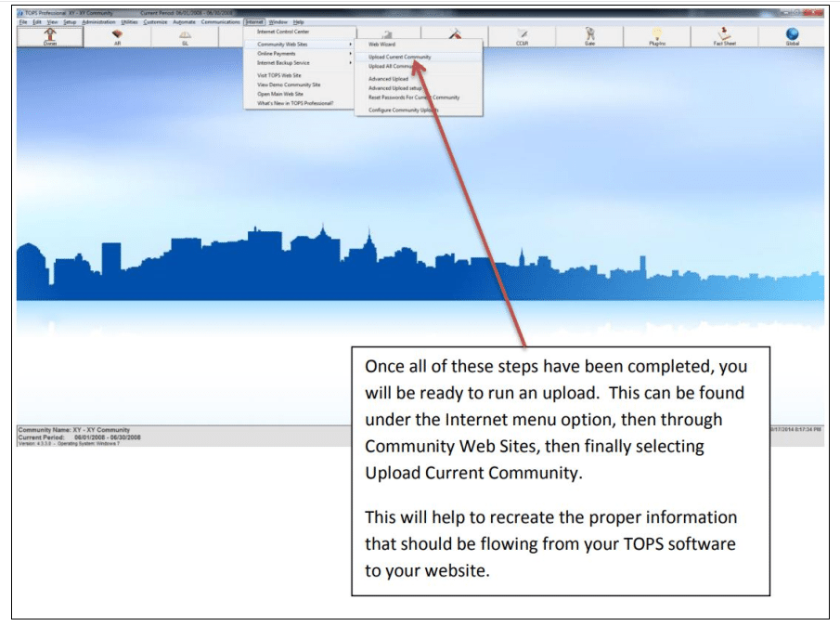Click the 'Community Name: XY - XY Community' status text
The width and height of the screenshot is (840, 626).
click(74, 430)
